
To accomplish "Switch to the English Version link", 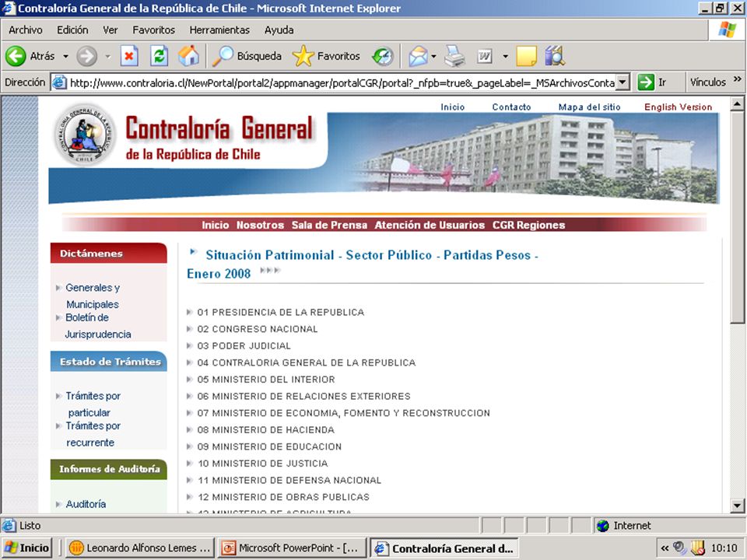I will [678, 107].
